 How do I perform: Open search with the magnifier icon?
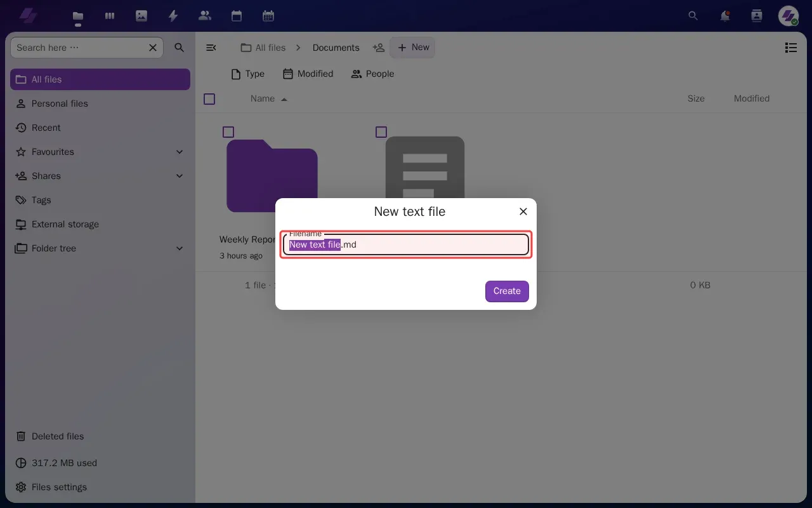693,16
